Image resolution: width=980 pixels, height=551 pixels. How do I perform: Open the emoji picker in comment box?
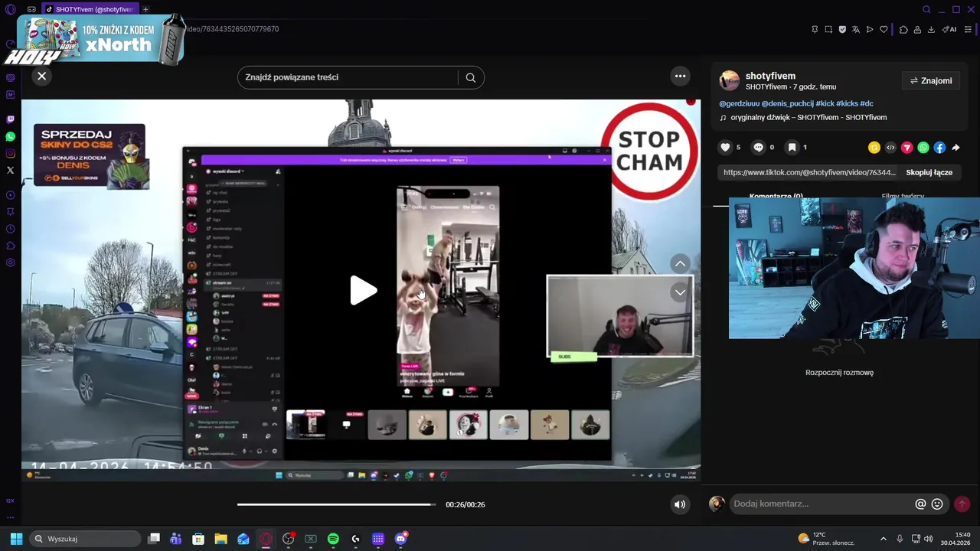point(937,504)
